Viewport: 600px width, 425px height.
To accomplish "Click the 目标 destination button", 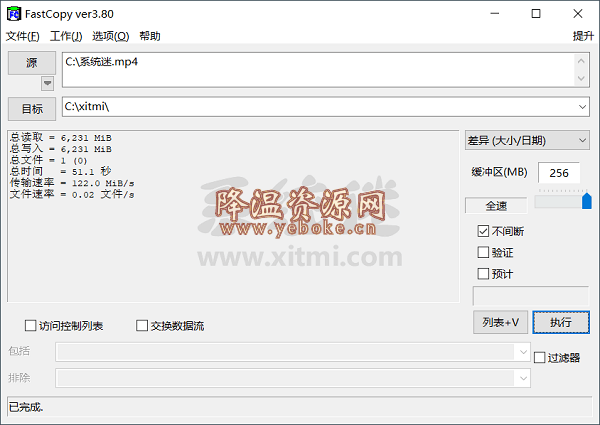I will [32, 109].
